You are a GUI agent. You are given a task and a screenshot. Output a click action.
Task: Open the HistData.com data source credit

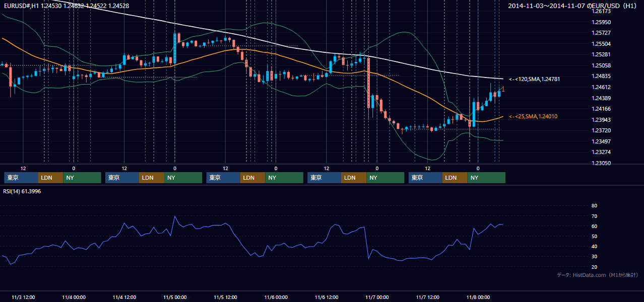(x=597, y=275)
